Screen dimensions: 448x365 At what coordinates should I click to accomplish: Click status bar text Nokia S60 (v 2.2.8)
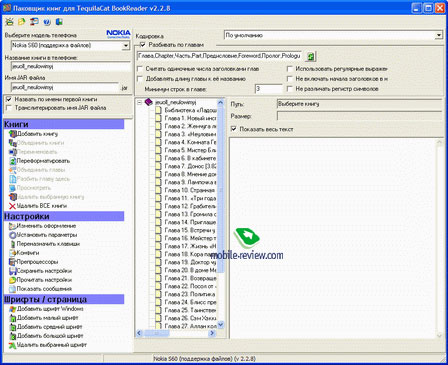tap(204, 359)
